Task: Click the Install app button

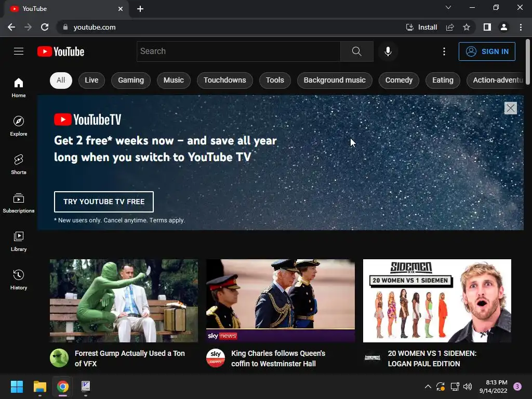Action: click(x=421, y=27)
